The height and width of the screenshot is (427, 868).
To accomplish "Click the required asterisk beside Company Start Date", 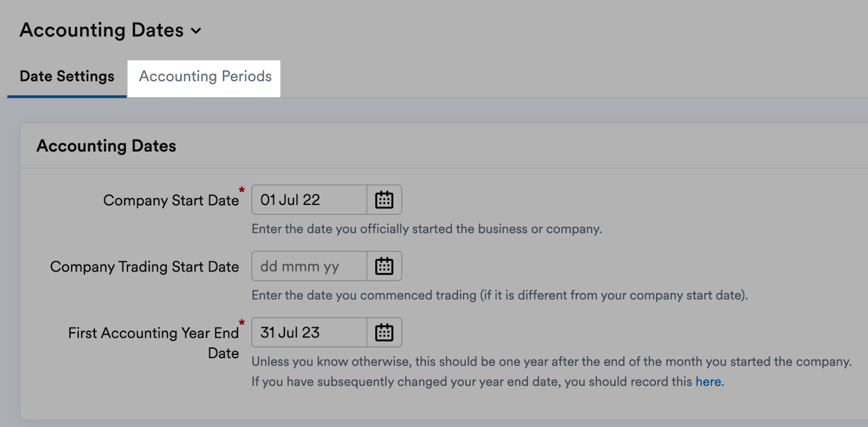I will 241,191.
